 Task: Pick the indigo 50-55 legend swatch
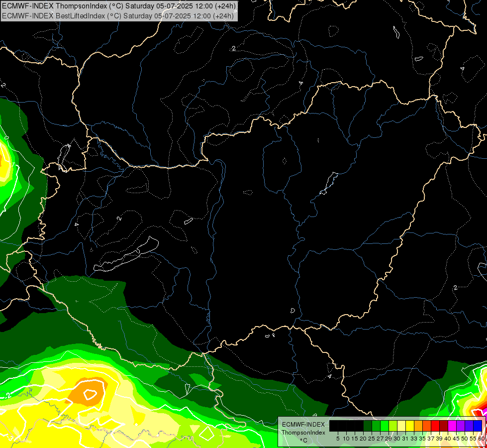coord(469,426)
